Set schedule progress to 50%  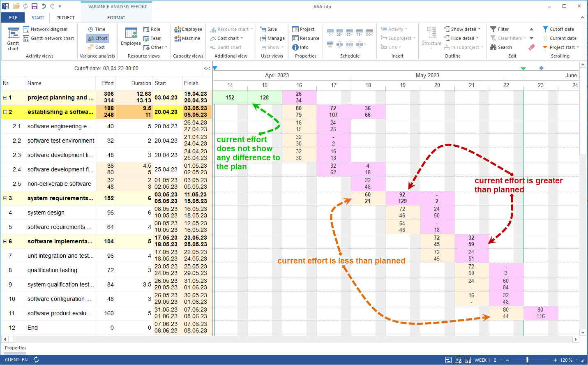[350, 32]
